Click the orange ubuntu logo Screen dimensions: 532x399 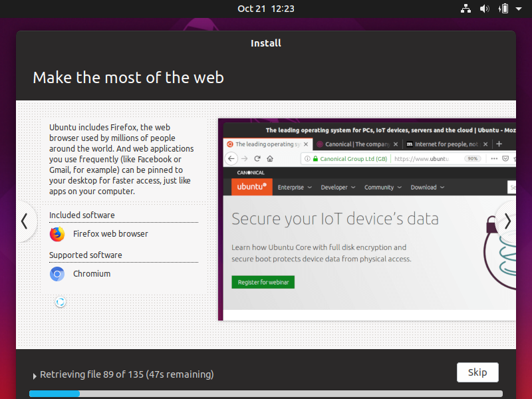252,187
